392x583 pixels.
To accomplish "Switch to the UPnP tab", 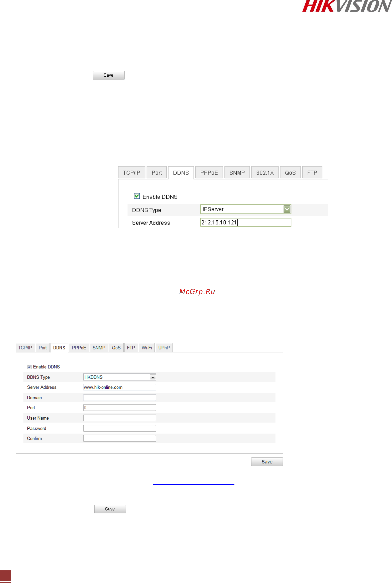I will [x=164, y=348].
